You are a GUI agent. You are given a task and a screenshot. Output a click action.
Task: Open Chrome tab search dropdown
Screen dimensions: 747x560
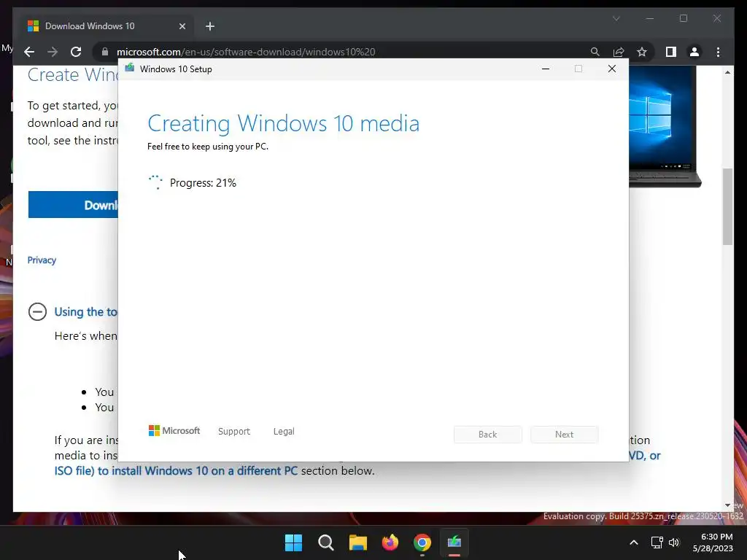pos(616,18)
